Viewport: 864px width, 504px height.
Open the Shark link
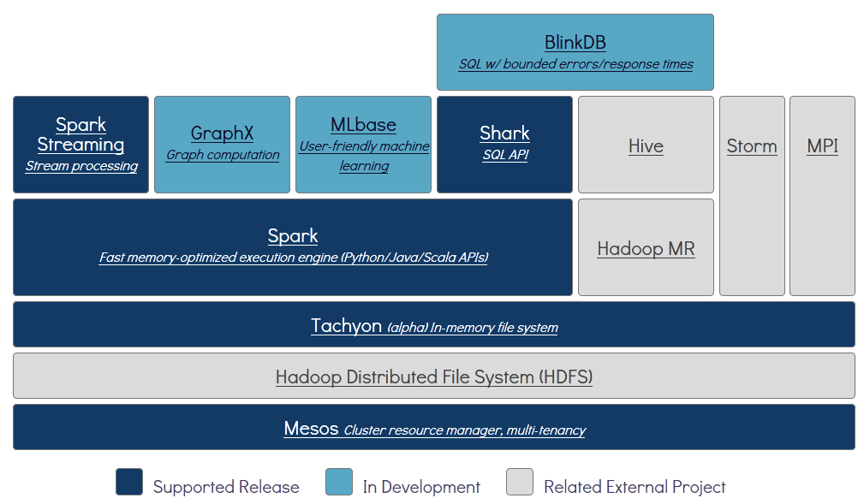pos(504,133)
